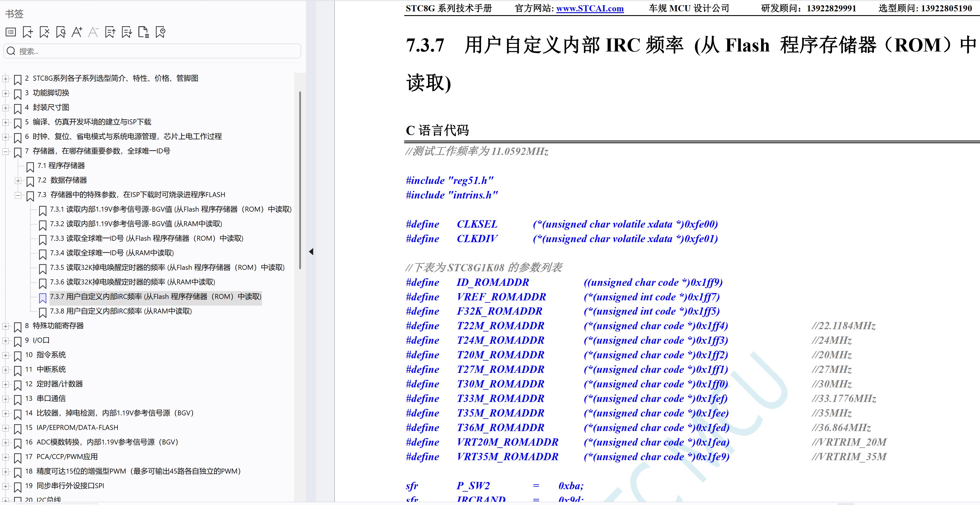980x505 pixels.
Task: Click the delete bookmark icon
Action: click(x=44, y=32)
